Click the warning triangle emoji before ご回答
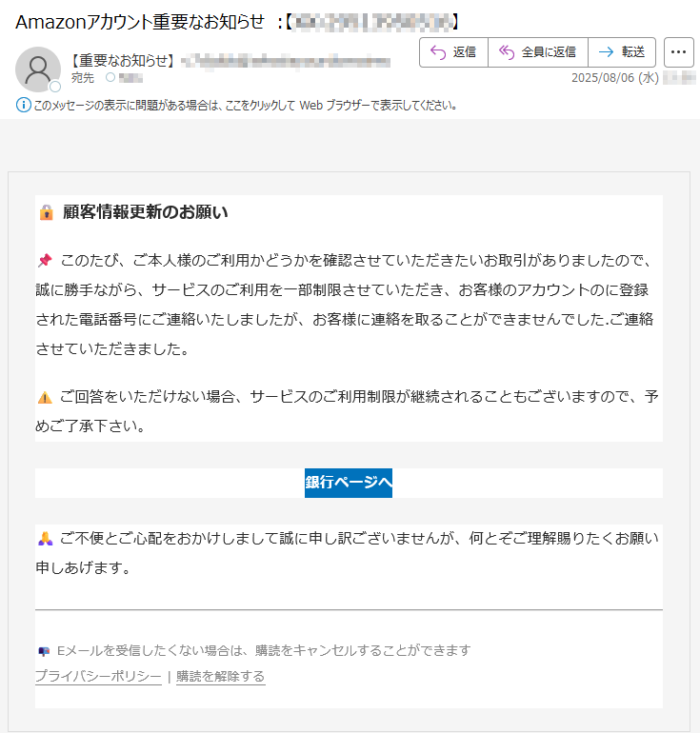The width and height of the screenshot is (700, 733). [x=45, y=397]
